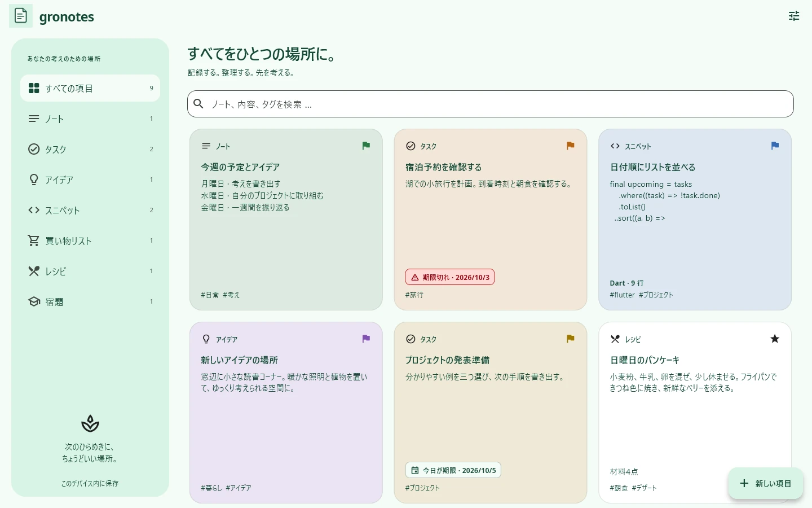Open the スニペット category in the sidebar
Viewport: 812px width, 508px height.
point(90,210)
